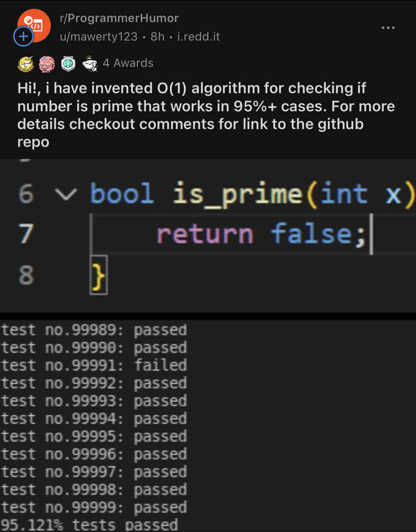The image size is (416, 532).
Task: Click the teal badge award icon
Action: click(68, 64)
